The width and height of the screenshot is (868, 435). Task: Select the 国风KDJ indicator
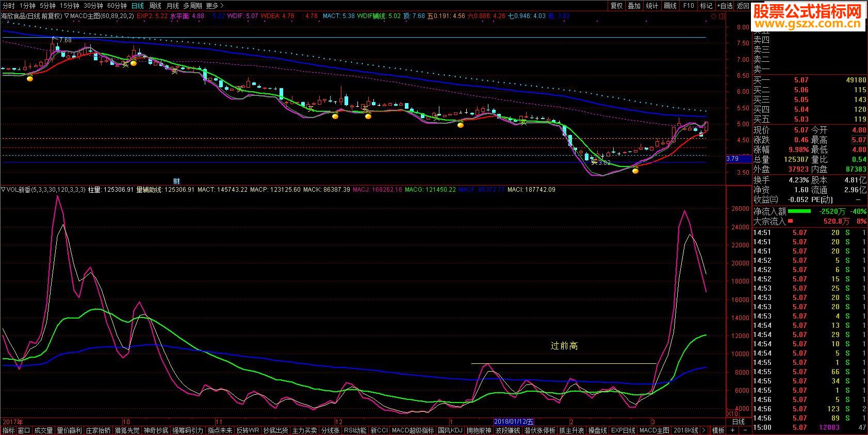coord(450,430)
